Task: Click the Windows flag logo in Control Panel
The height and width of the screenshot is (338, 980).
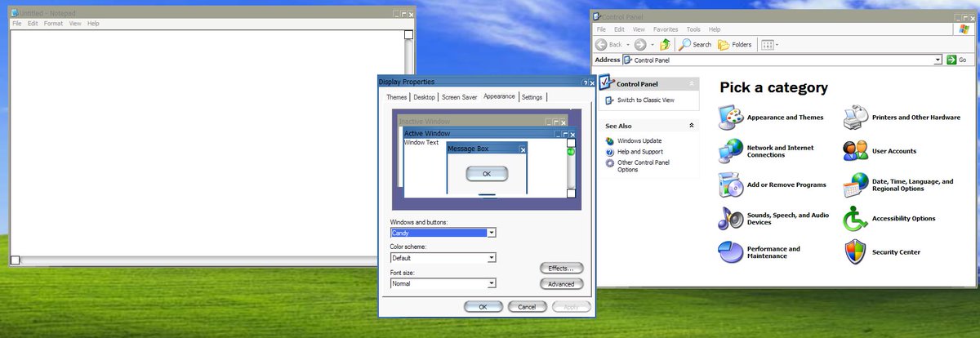Action: click(x=964, y=29)
